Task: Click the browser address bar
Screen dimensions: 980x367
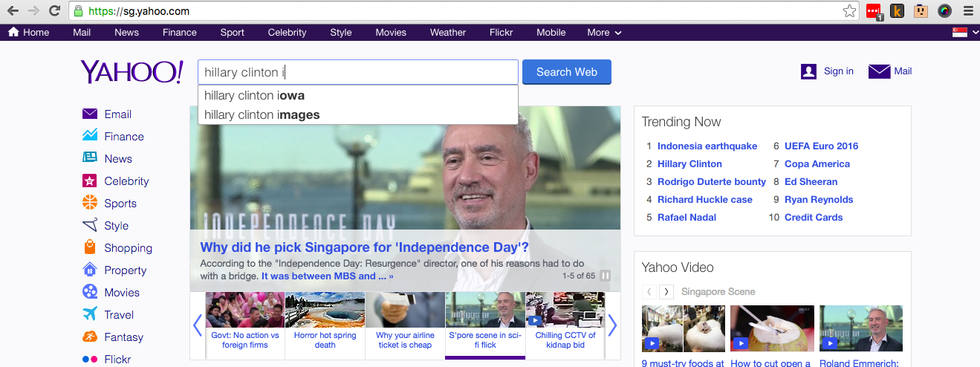Action: 464,11
